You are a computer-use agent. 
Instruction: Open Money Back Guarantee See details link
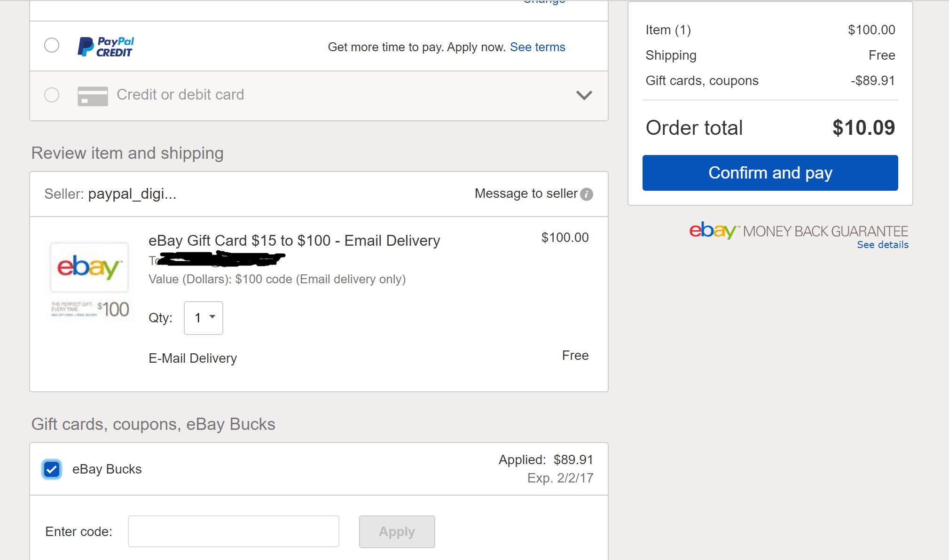pyautogui.click(x=883, y=245)
